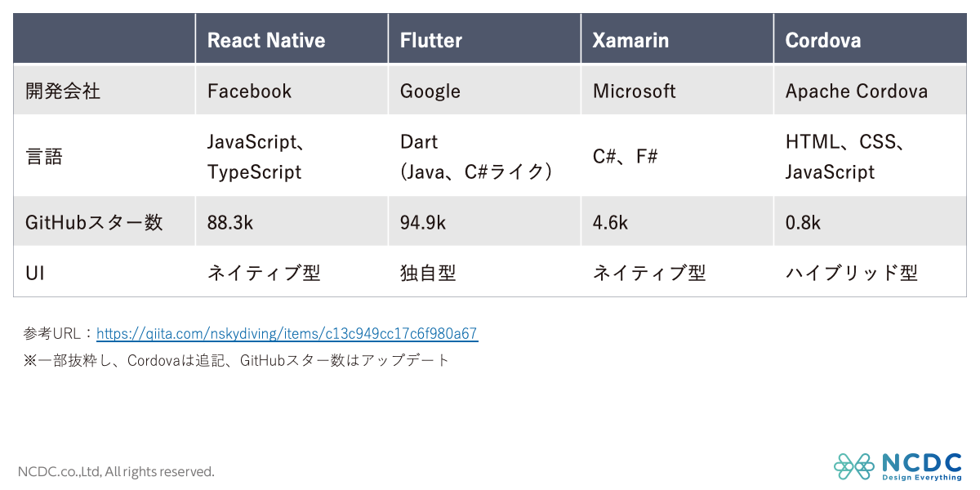Click the ハイブリッド型 UI cell

click(852, 273)
